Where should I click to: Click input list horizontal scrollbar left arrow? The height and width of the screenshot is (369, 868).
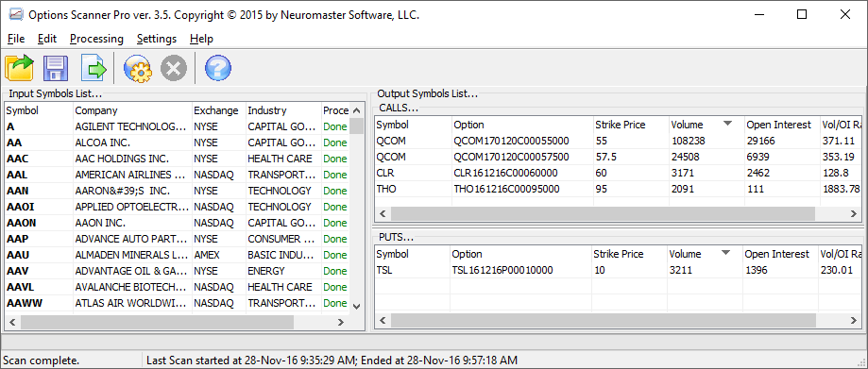pyautogui.click(x=12, y=322)
